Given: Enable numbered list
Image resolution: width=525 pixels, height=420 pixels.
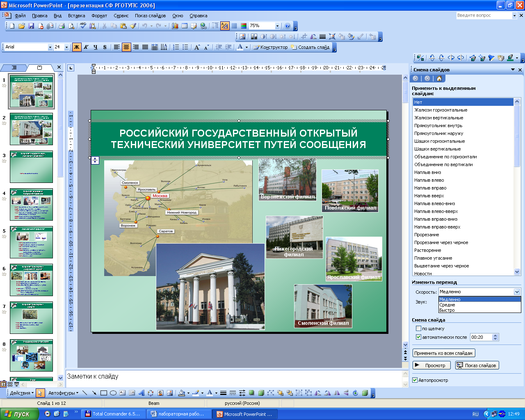Looking at the screenshot, I should 176,47.
